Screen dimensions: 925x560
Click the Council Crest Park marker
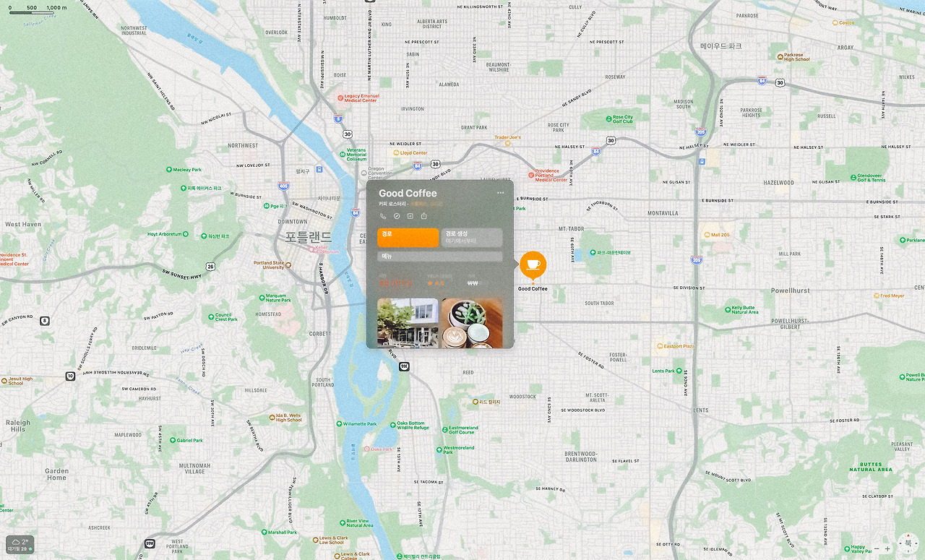click(210, 316)
